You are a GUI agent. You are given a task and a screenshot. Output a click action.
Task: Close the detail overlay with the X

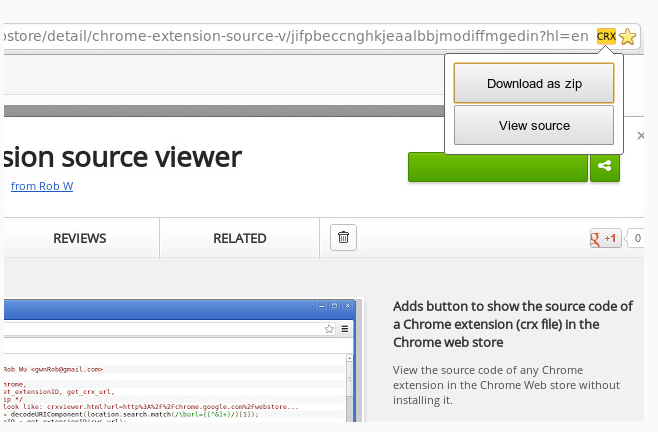tap(640, 136)
